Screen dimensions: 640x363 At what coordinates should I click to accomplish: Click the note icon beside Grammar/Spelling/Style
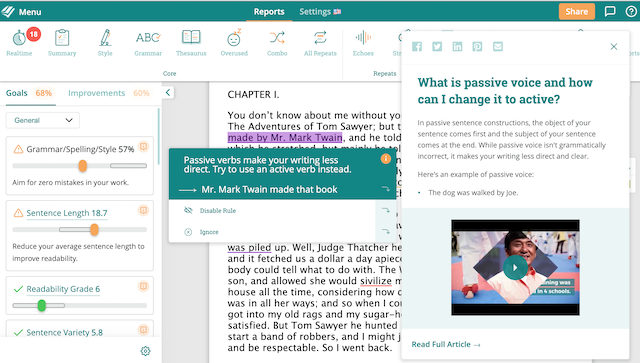[143, 146]
